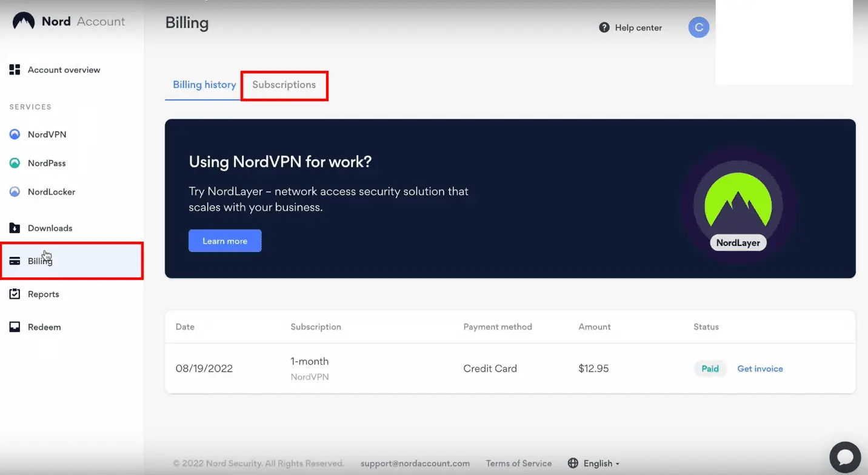Click the Paid status badge

tap(710, 368)
